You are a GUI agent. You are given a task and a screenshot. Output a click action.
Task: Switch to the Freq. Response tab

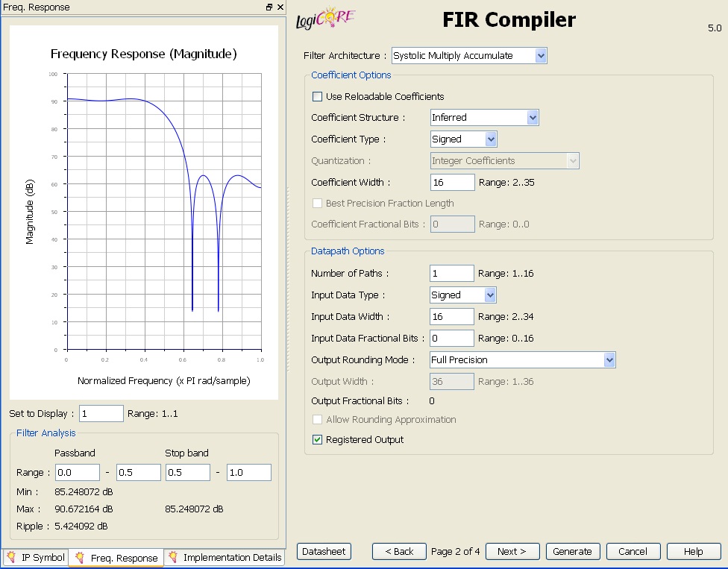point(116,558)
